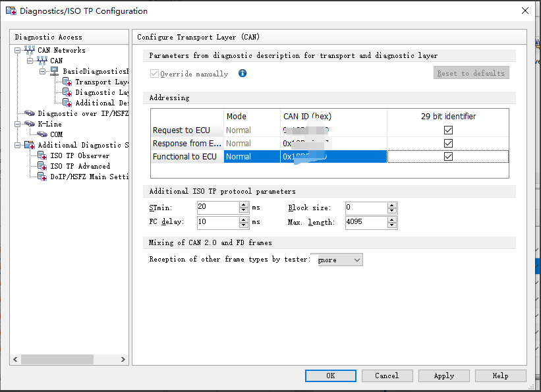Increase the Max. length value
The width and height of the screenshot is (541, 392).
(391, 219)
